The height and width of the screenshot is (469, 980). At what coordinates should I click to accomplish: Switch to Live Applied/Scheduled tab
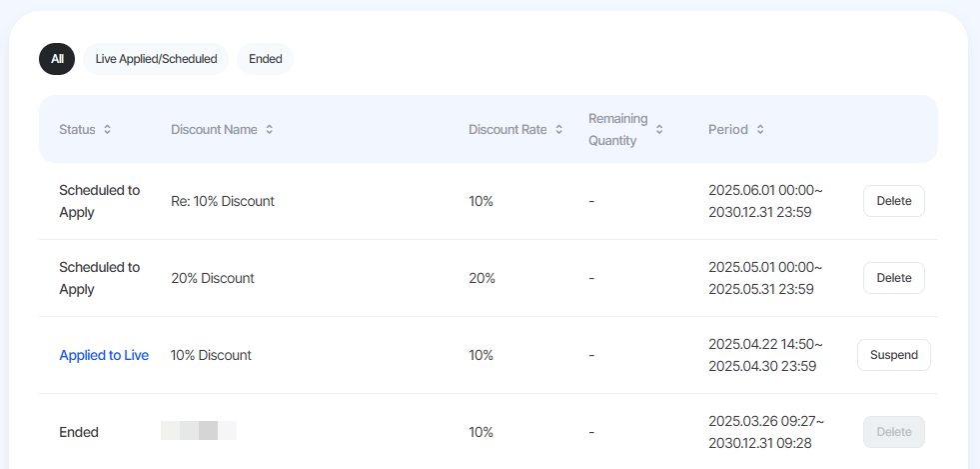[156, 59]
